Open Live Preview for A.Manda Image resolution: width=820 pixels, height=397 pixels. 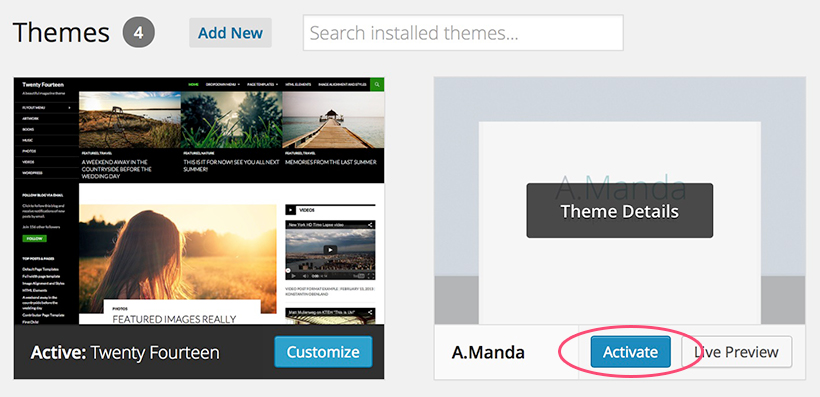(737, 352)
